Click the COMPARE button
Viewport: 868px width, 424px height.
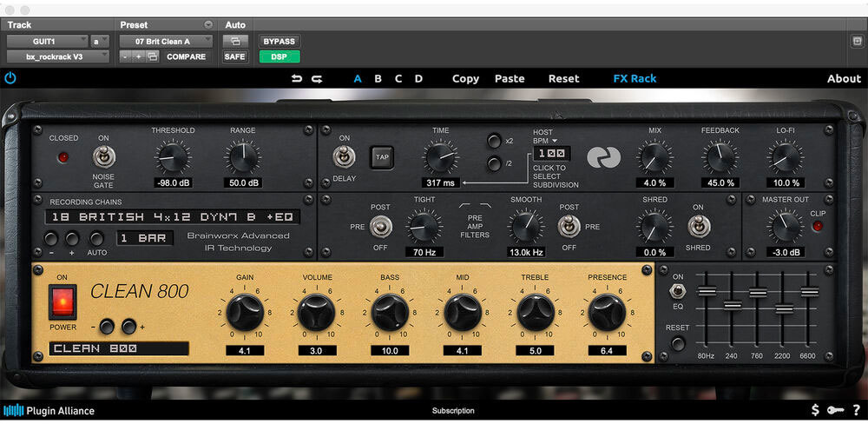pyautogui.click(x=186, y=56)
